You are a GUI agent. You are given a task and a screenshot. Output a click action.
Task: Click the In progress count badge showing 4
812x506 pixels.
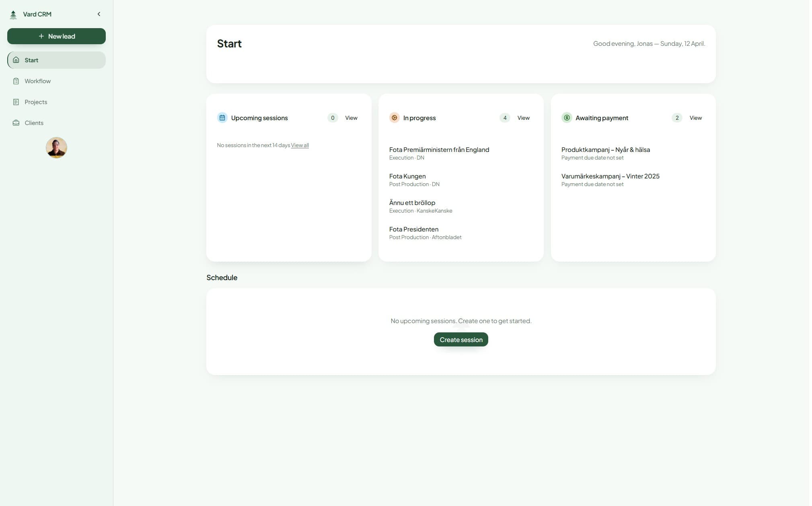pos(504,117)
